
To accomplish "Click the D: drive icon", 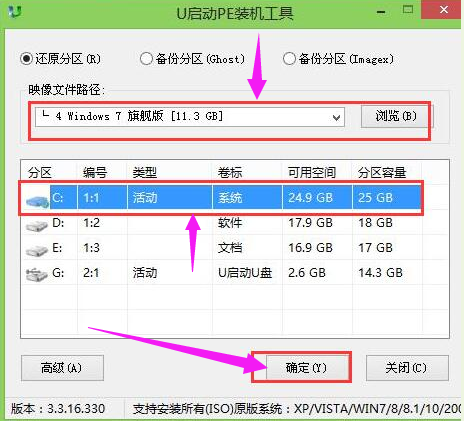I will click(x=36, y=226).
